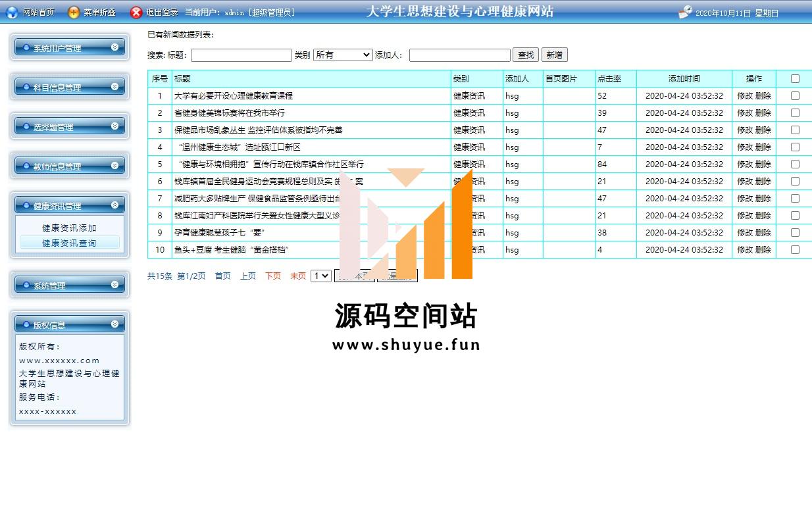Go to 首页 first page link
Screen dimensions: 812x523
click(x=223, y=276)
